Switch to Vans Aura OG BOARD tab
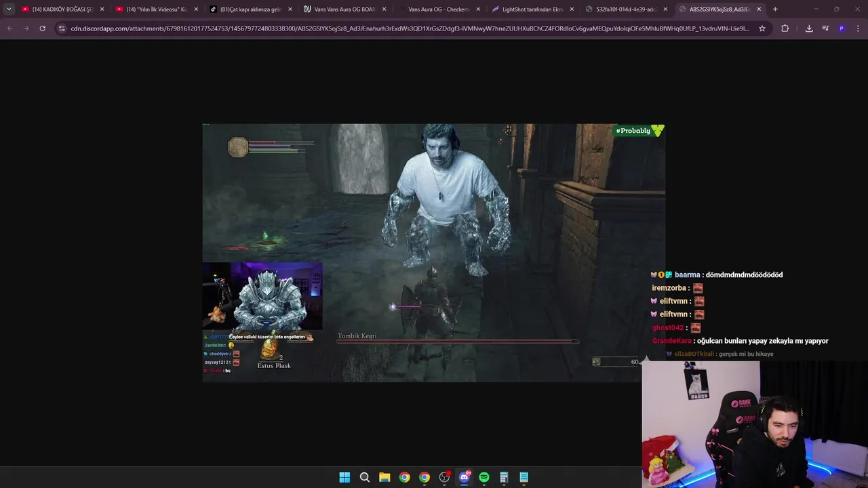Viewport: 868px width, 488px height. (343, 9)
